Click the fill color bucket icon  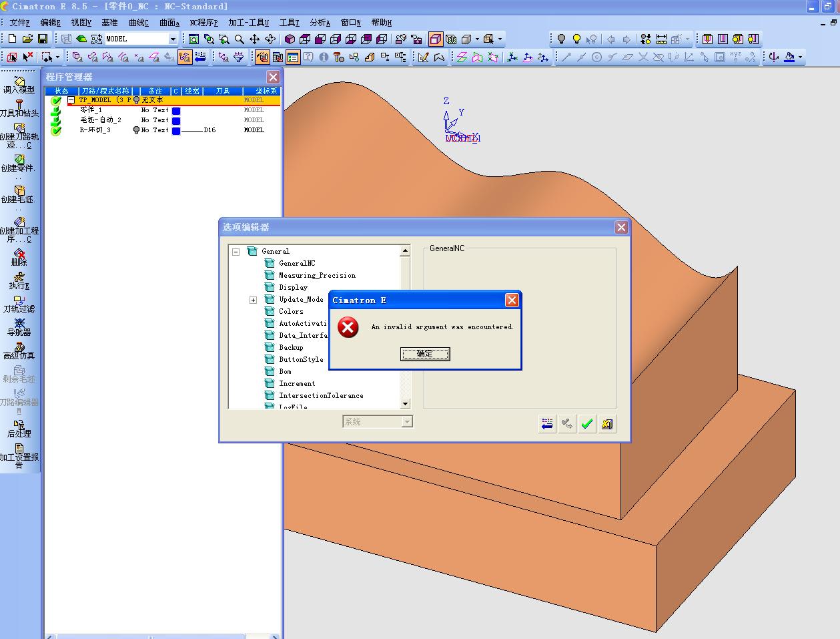coord(789,57)
